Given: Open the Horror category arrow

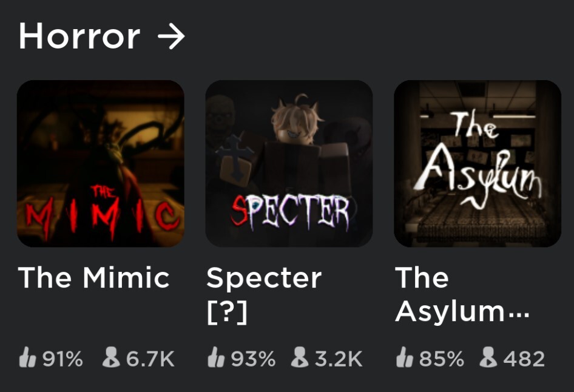Looking at the screenshot, I should pos(171,36).
